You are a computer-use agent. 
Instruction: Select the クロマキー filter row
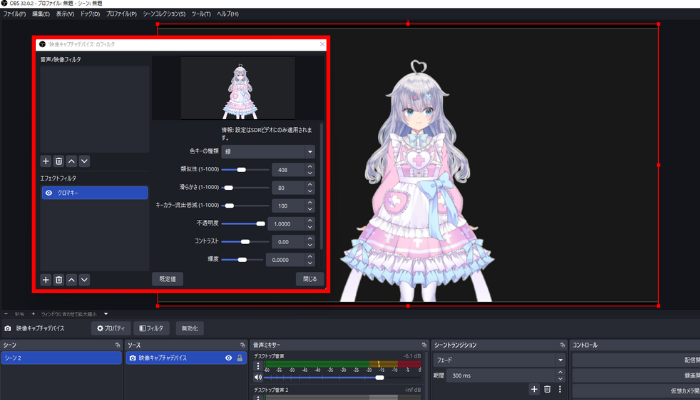95,193
